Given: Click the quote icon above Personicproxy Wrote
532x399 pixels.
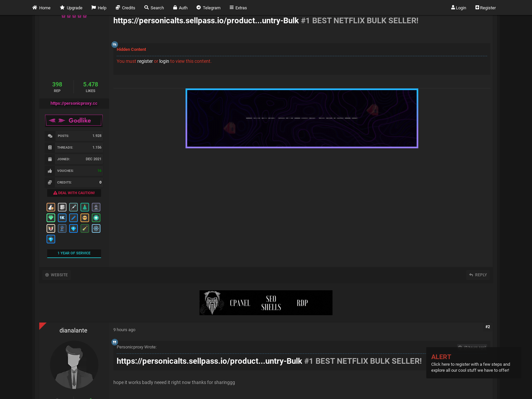Looking at the screenshot, I should click(115, 342).
